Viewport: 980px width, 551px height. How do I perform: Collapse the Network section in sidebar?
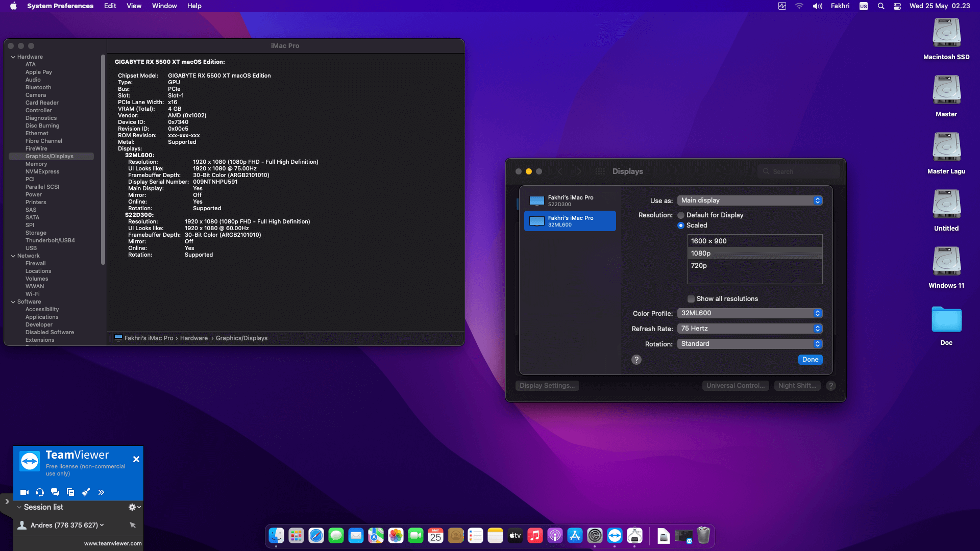pyautogui.click(x=13, y=256)
